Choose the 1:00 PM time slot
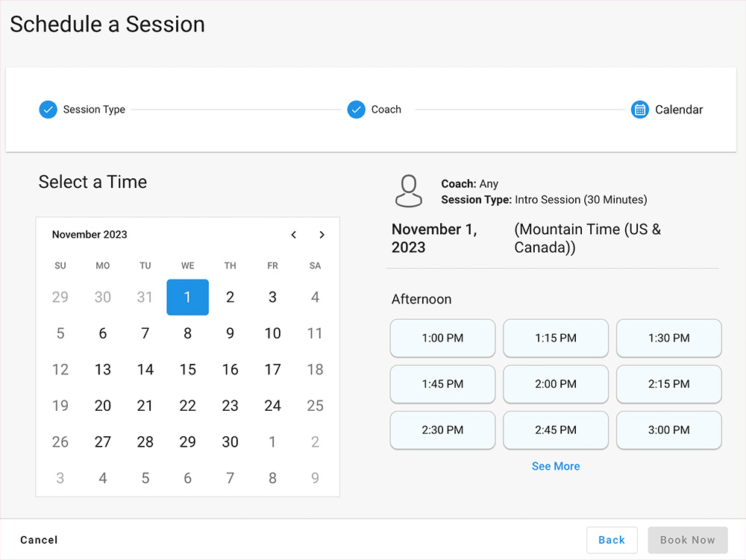746x560 pixels. coord(442,338)
